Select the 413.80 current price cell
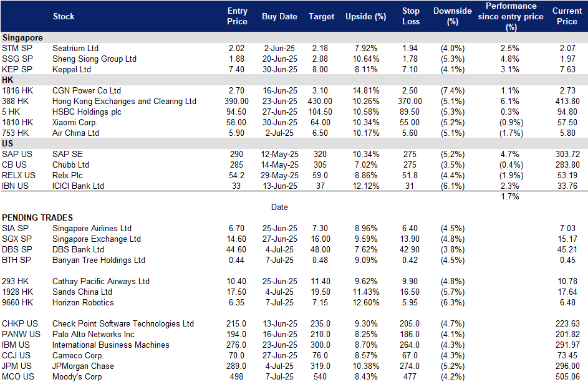 click(x=567, y=101)
